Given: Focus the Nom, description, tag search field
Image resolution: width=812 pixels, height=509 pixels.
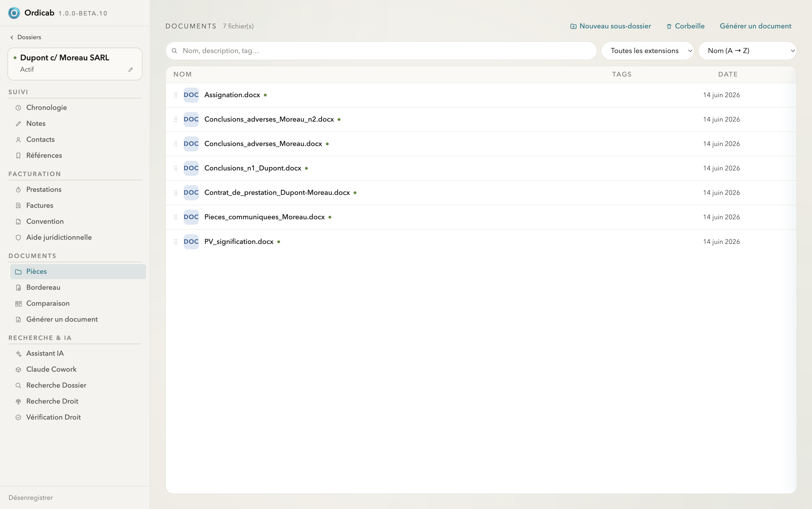Looking at the screenshot, I should (381, 50).
